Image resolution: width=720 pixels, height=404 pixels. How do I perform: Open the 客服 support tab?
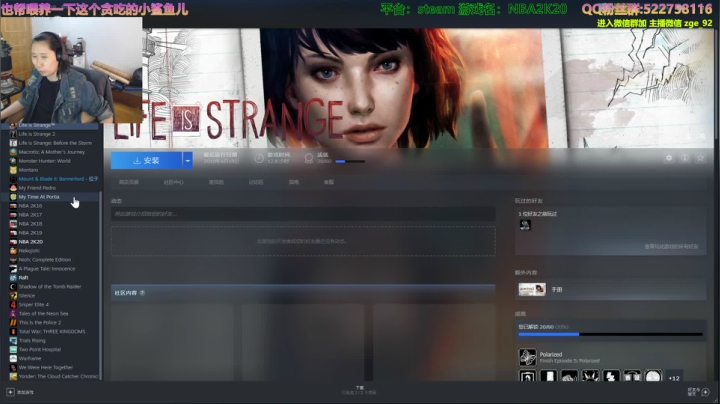[329, 182]
